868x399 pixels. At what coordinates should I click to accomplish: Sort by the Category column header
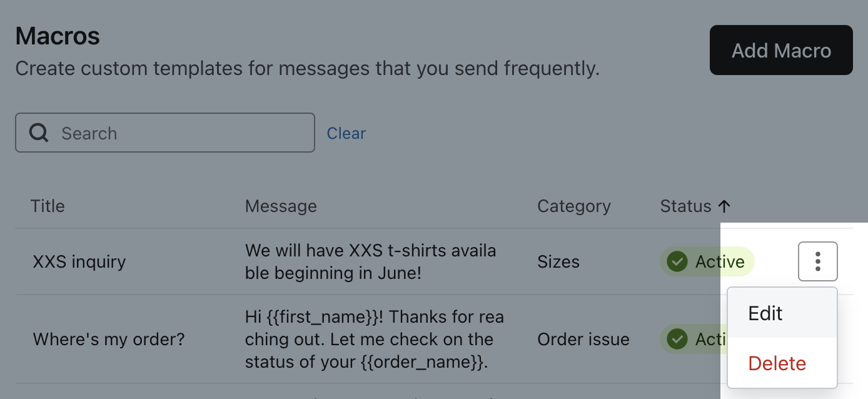pos(573,206)
